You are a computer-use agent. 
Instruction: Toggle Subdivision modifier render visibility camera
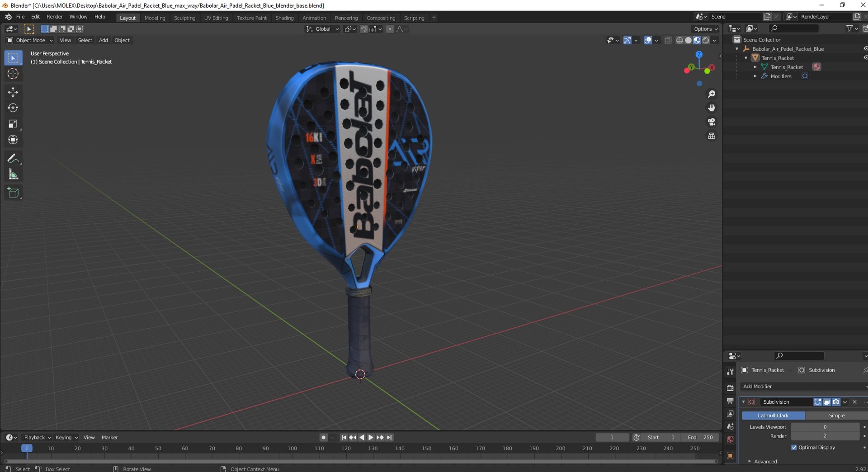pyautogui.click(x=835, y=402)
